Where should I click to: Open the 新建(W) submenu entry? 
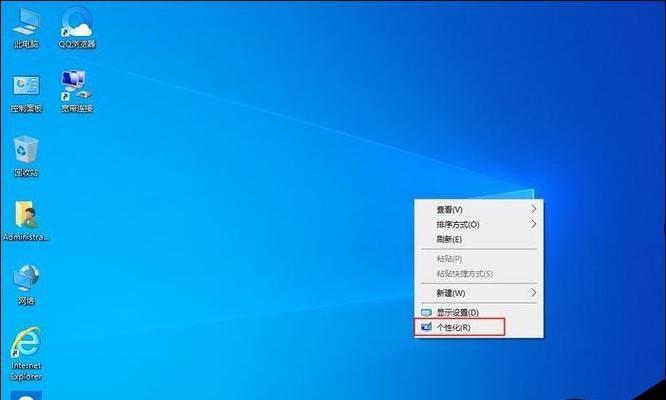click(479, 293)
